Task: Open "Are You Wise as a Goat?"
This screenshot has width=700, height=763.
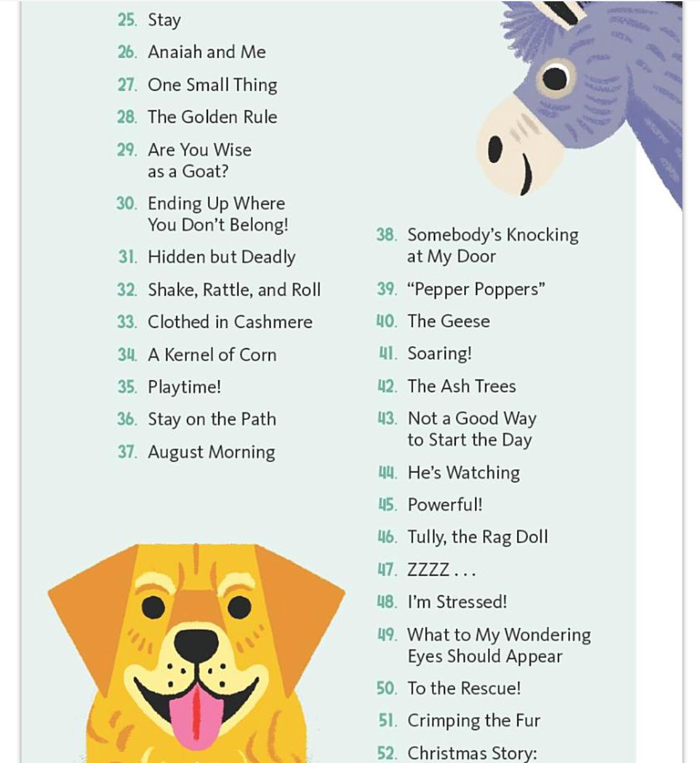Action: click(199, 160)
